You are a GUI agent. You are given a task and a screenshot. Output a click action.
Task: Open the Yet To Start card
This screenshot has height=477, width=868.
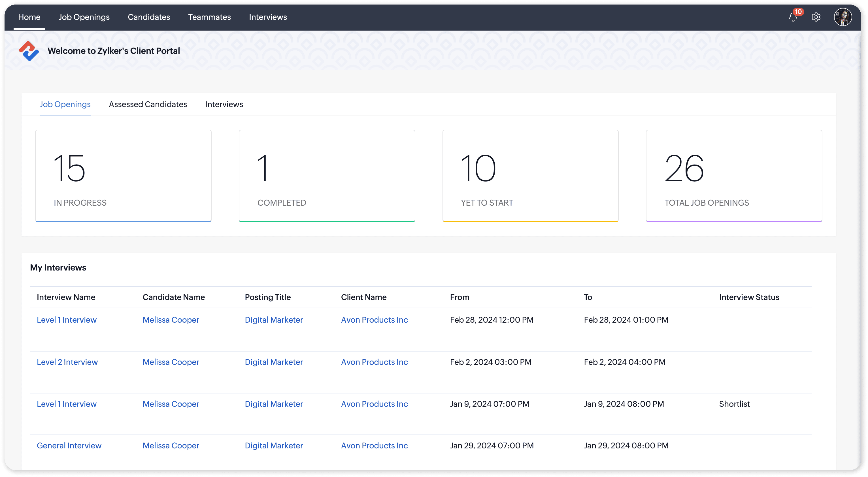530,176
